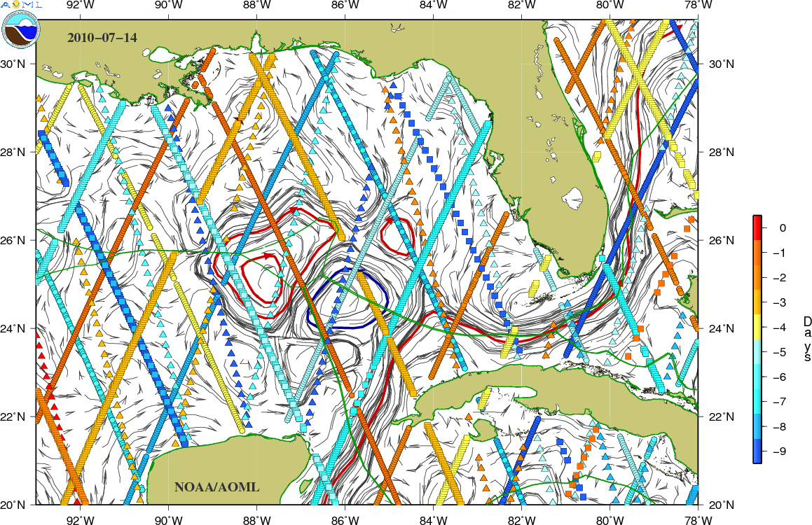812x525 pixels.
Task: Click the colorbar tick label 0
Action: click(x=783, y=228)
